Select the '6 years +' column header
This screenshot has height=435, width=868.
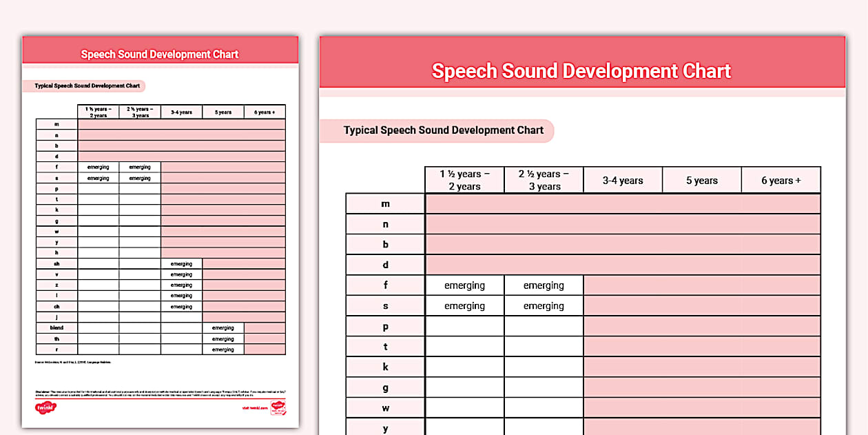pos(781,179)
